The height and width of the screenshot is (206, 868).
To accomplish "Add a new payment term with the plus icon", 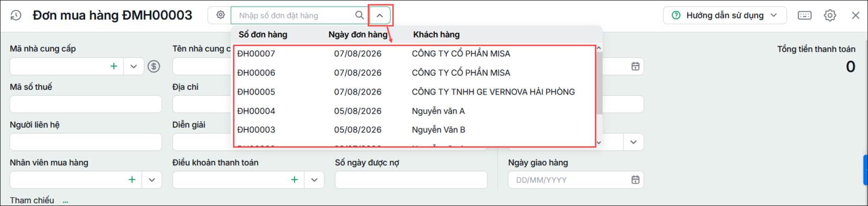I will click(295, 179).
